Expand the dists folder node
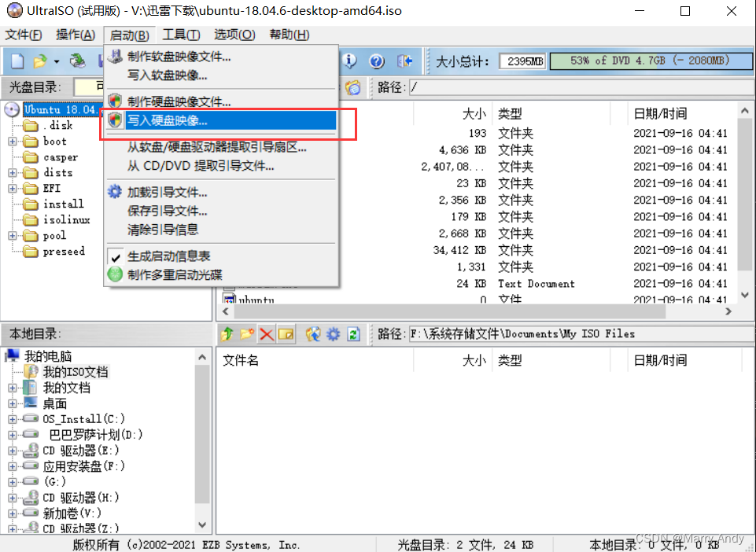 click(x=12, y=172)
